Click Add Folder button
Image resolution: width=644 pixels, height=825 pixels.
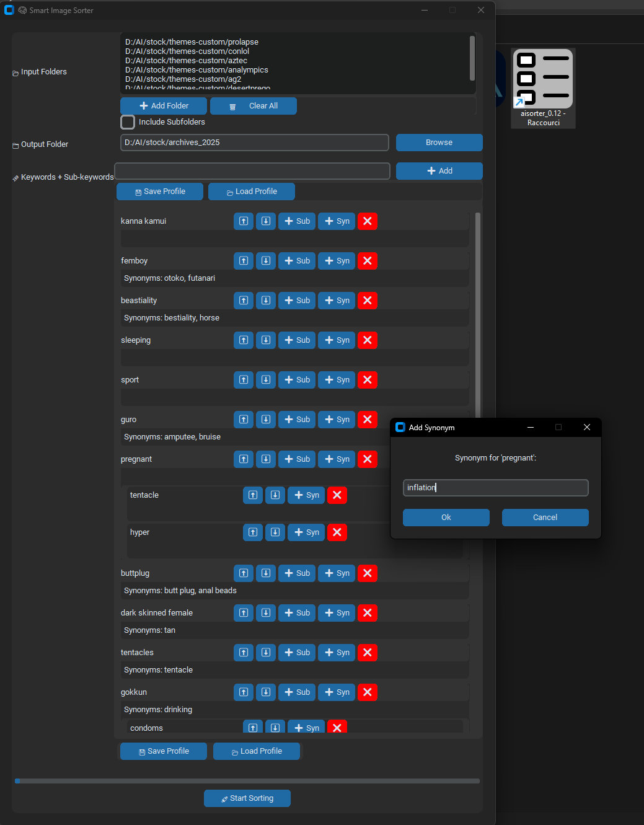point(164,106)
